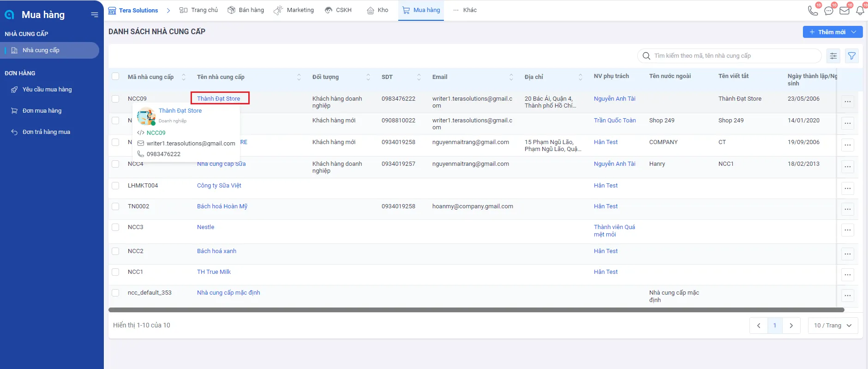Screen dimensions: 868x369
Task: Open TH True Milk supplier link
Action: [x=214, y=272]
